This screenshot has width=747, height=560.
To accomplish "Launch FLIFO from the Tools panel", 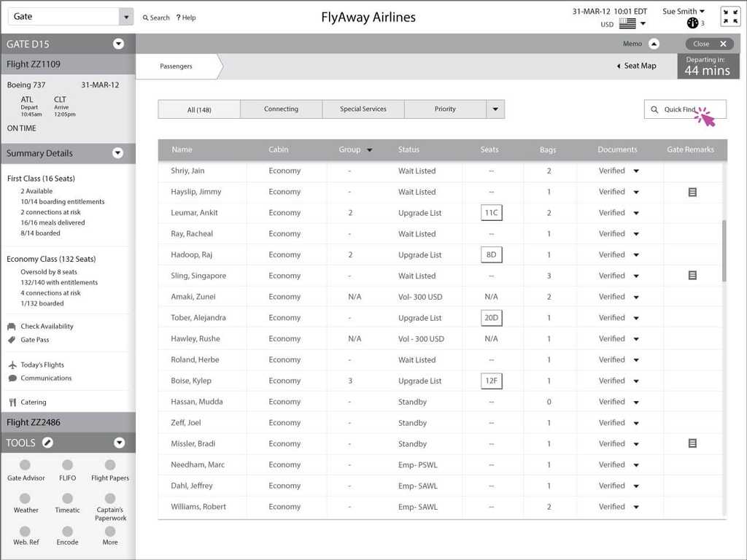I will click(x=68, y=467).
